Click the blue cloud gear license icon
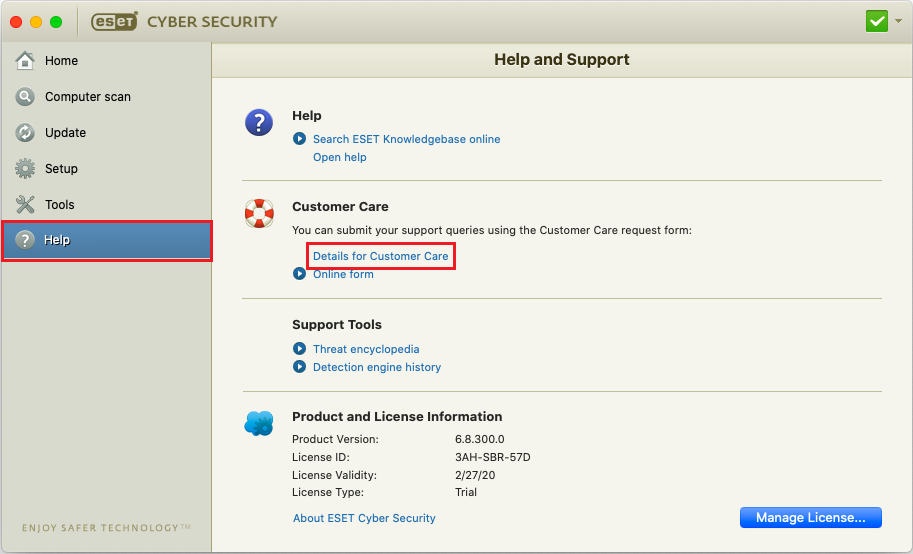 (x=259, y=424)
